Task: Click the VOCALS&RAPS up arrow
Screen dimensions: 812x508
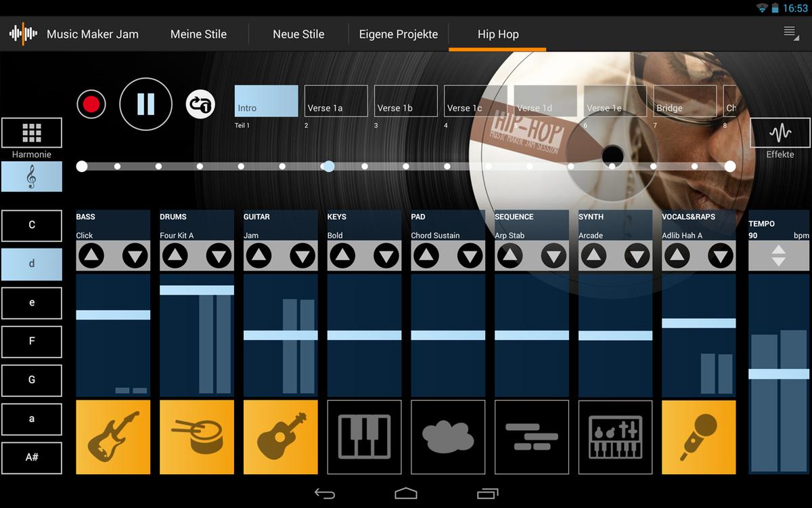Action: pyautogui.click(x=677, y=256)
